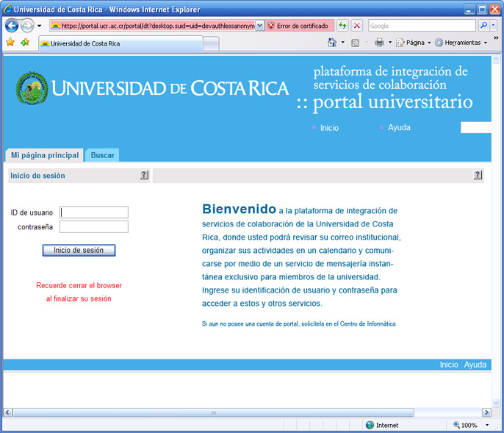Click the Universidad de Costa Rica seal logo
504x433 pixels.
[32, 87]
